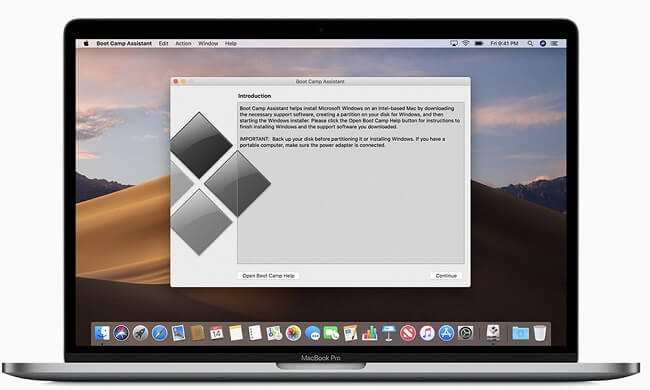This screenshot has height=390, width=650.
Task: Open Notes icon in the Dock
Action: point(236,333)
